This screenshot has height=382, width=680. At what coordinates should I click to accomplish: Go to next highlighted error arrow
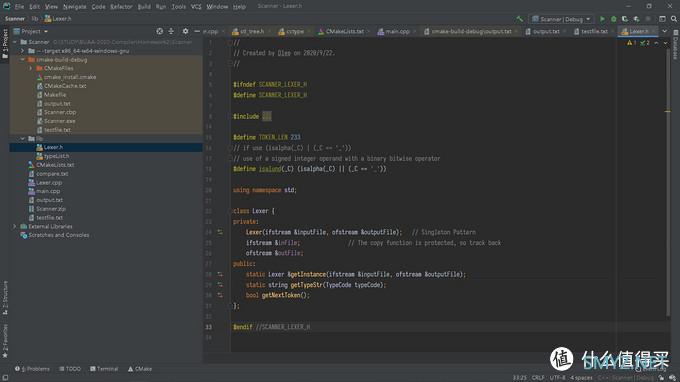(x=665, y=43)
